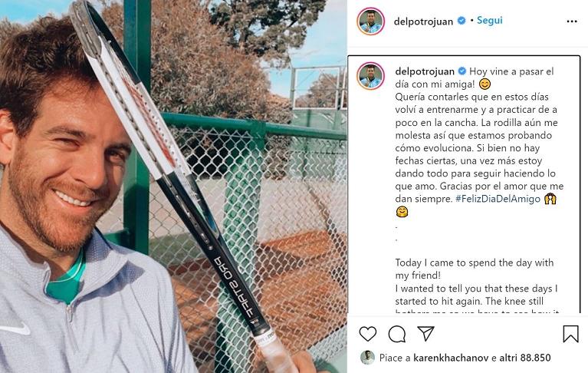Open karenkhachanov's profile link

pyautogui.click(x=451, y=358)
